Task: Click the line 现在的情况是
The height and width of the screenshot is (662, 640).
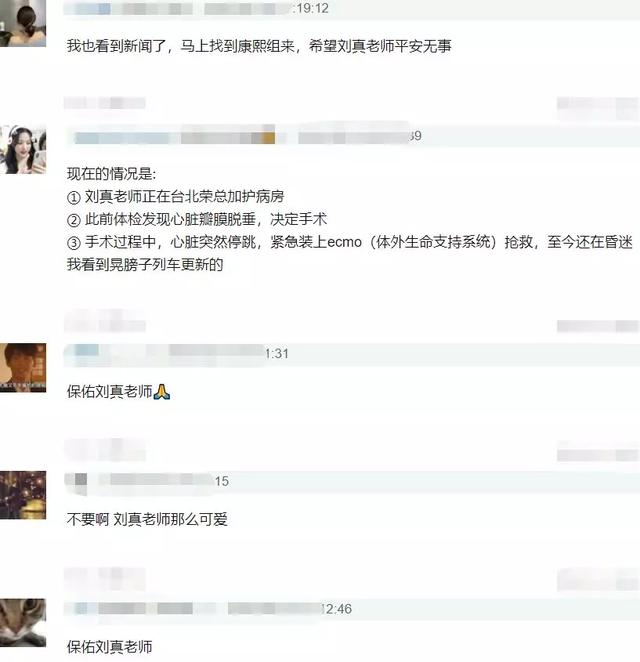Action: (x=111, y=174)
